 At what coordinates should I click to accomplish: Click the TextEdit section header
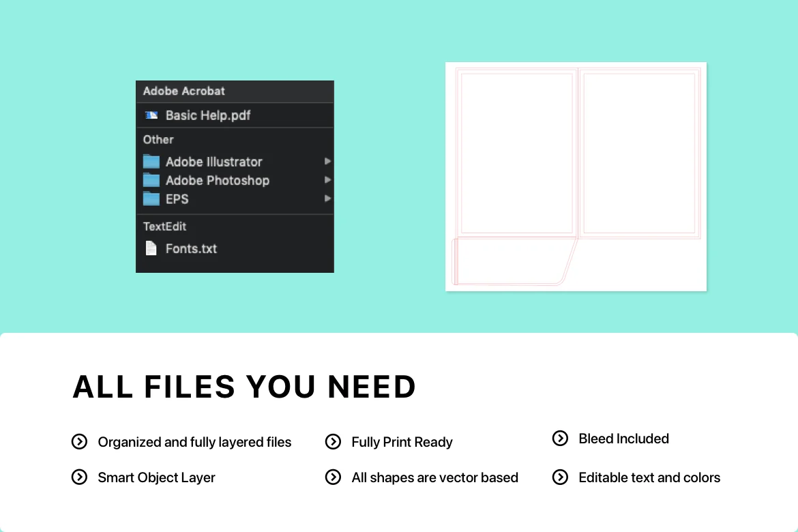click(x=164, y=226)
